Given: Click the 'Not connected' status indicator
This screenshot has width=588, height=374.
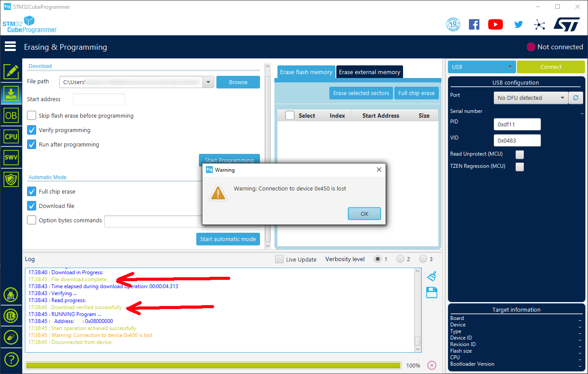Looking at the screenshot, I should coord(555,47).
